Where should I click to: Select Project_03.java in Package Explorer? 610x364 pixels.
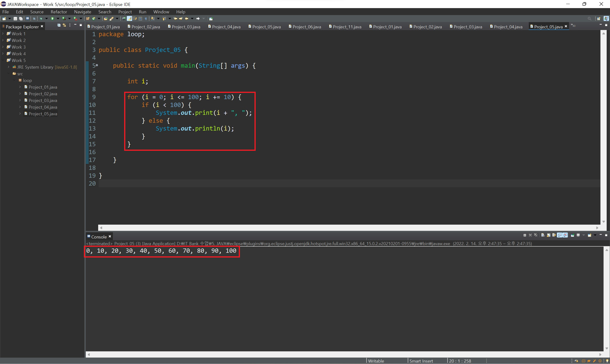click(43, 100)
